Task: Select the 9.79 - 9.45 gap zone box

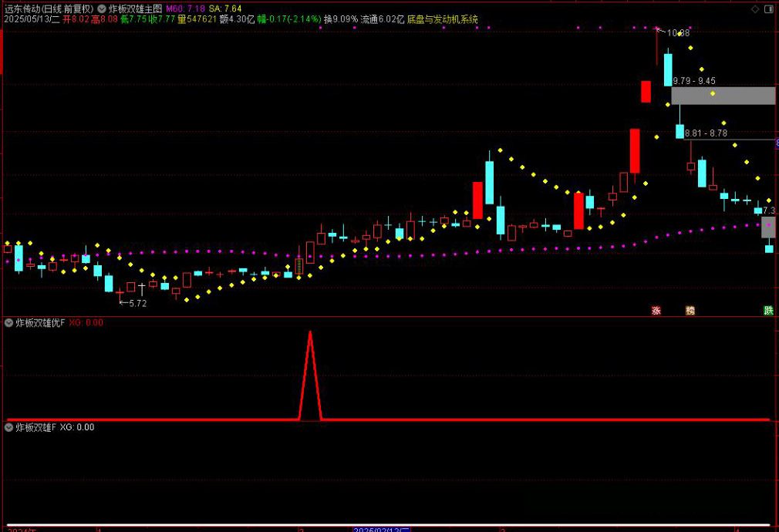Action: [x=723, y=96]
